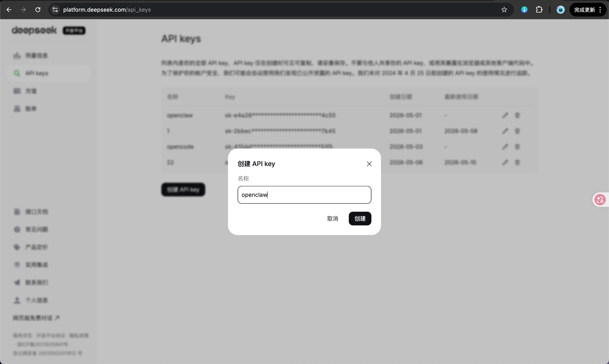Click the browser forward arrow
609x364 pixels.
tap(23, 10)
